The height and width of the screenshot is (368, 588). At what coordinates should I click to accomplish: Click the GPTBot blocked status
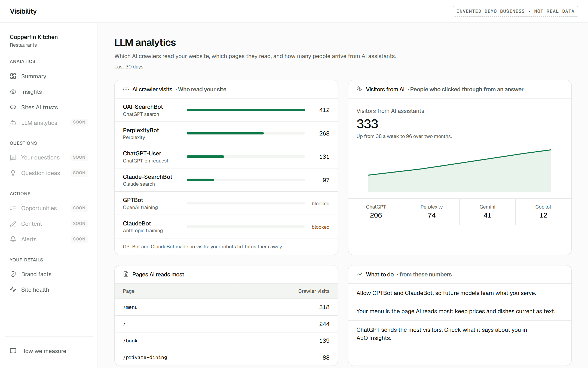320,204
